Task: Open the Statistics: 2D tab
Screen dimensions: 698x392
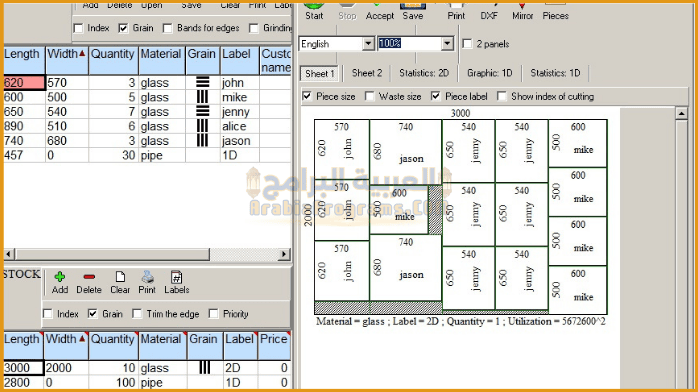Action: tap(424, 73)
